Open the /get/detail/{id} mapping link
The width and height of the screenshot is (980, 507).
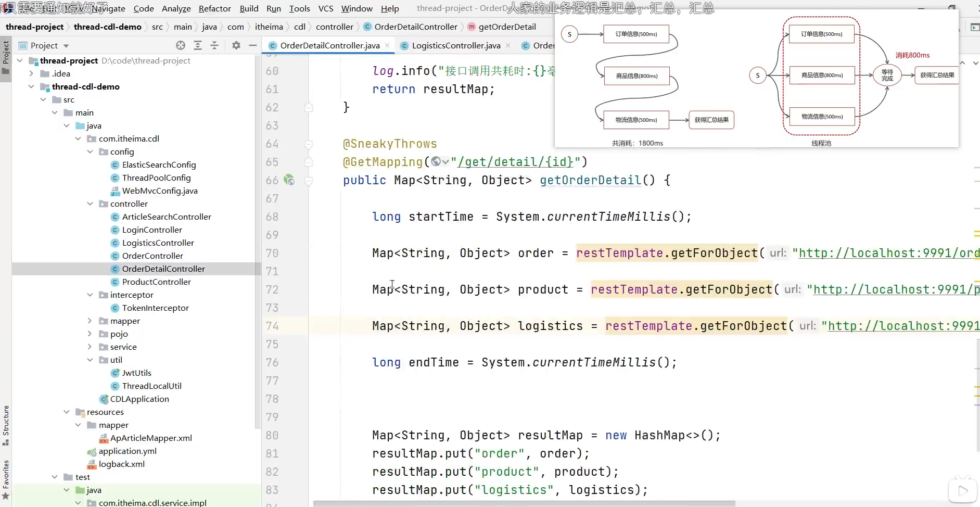click(515, 162)
